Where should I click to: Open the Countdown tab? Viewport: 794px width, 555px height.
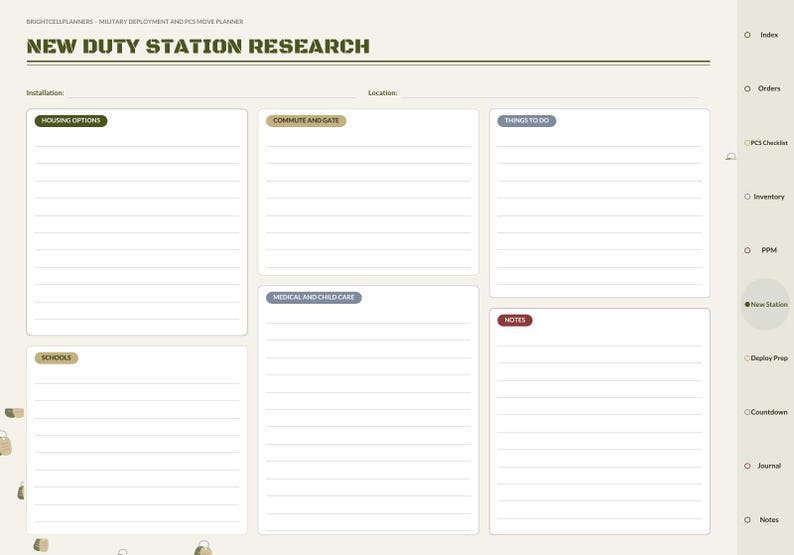[766, 412]
